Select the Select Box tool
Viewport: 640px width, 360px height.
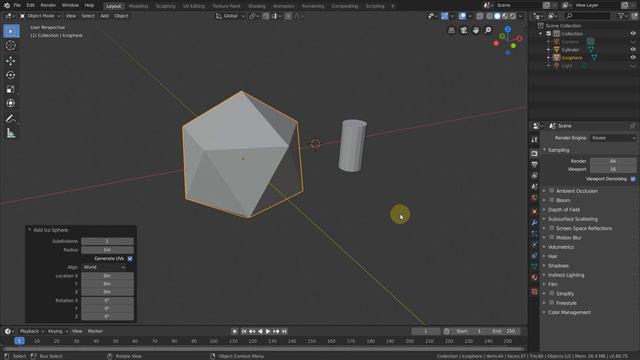click(11, 31)
